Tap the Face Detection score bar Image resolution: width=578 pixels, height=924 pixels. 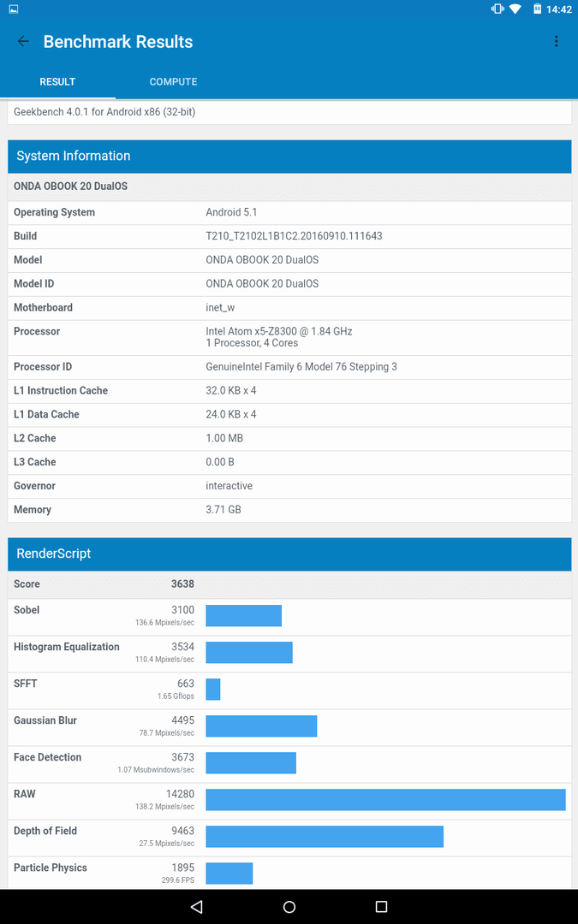(x=251, y=763)
